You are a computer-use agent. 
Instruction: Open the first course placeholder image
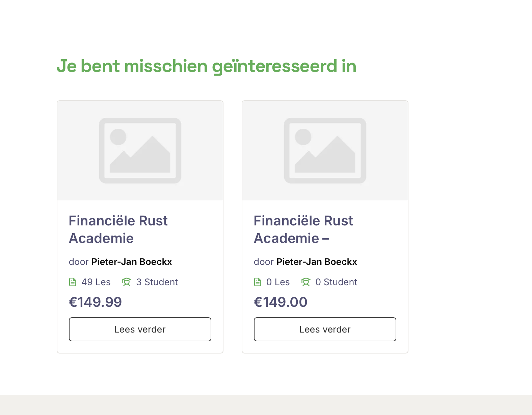[140, 151]
